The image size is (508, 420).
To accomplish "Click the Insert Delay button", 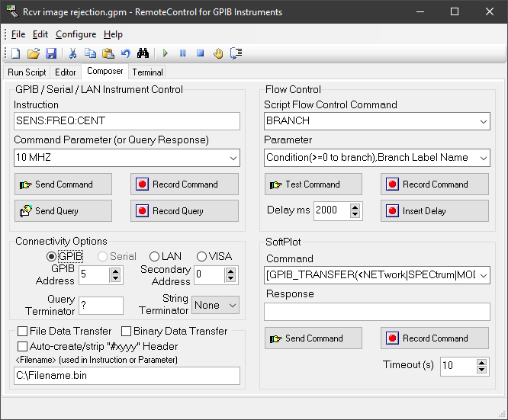I will 435,211.
